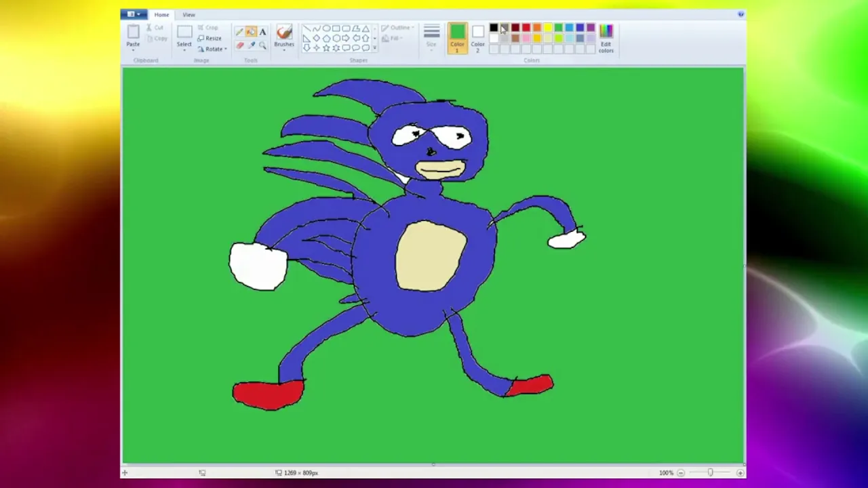This screenshot has width=868, height=488.
Task: Open the shape Outline dropdown
Action: (398, 28)
